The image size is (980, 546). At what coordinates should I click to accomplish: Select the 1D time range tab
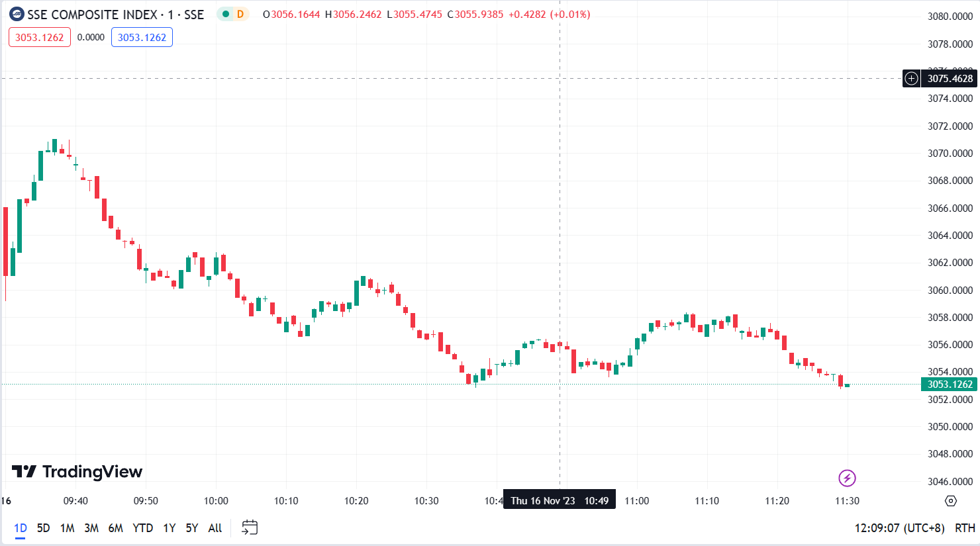coord(21,527)
